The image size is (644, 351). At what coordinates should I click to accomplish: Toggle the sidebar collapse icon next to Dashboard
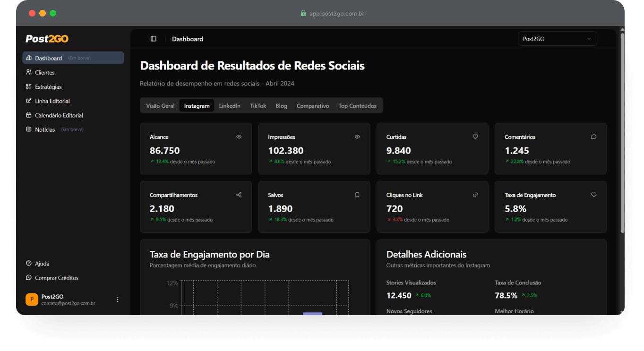(152, 38)
